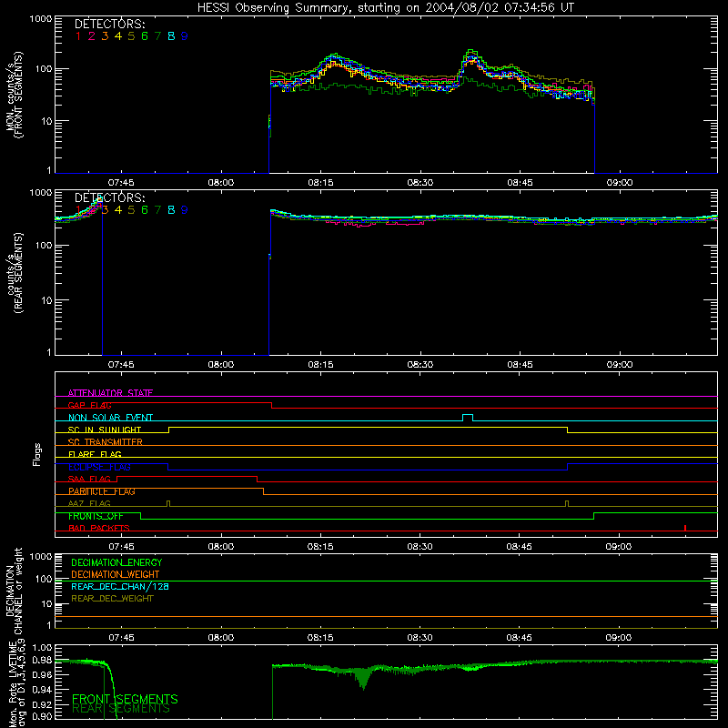
Task: Pick olive detector 5 in rear segments legend
Action: (131, 210)
